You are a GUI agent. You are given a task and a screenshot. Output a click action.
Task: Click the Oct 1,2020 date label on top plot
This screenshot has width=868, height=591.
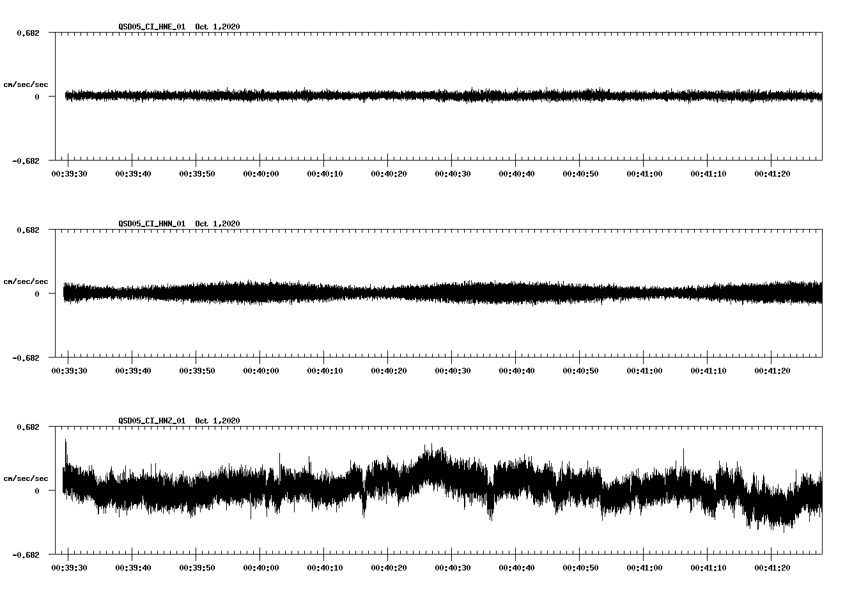pos(217,27)
